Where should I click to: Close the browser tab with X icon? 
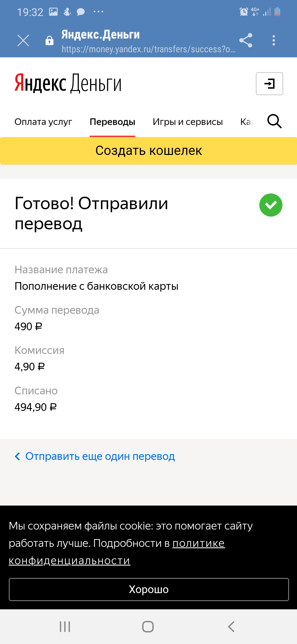coord(23,40)
